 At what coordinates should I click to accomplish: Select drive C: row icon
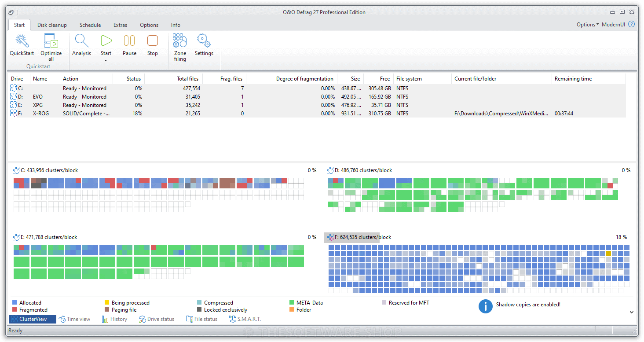click(x=14, y=88)
